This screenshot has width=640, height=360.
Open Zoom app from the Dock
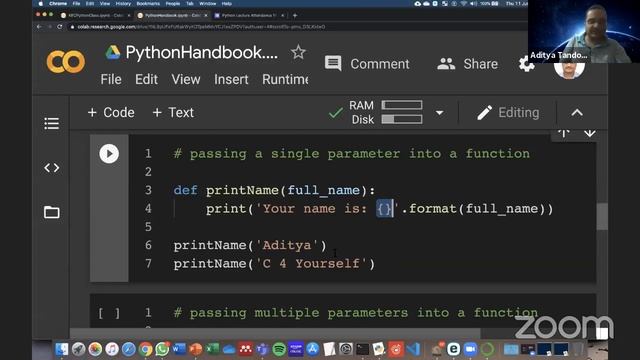[x=470, y=349]
